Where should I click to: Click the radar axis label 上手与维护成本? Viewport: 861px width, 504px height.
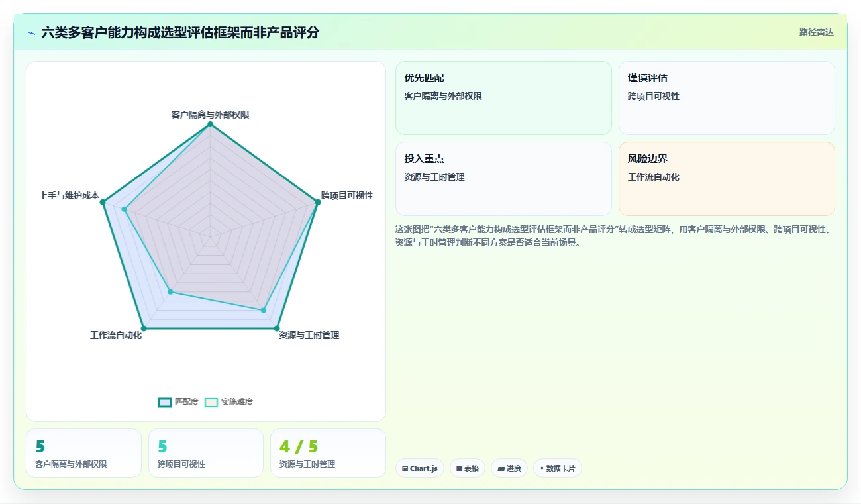point(70,196)
